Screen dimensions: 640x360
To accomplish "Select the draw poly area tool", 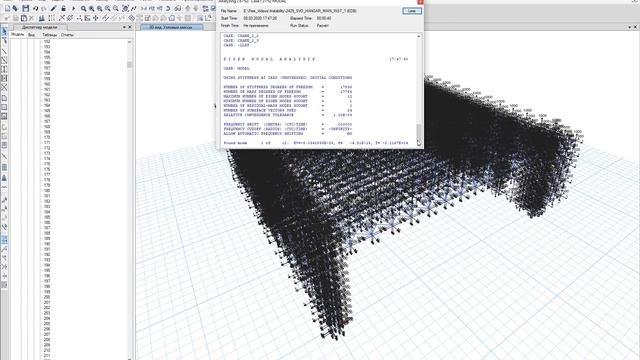I will pyautogui.click(x=4, y=98).
